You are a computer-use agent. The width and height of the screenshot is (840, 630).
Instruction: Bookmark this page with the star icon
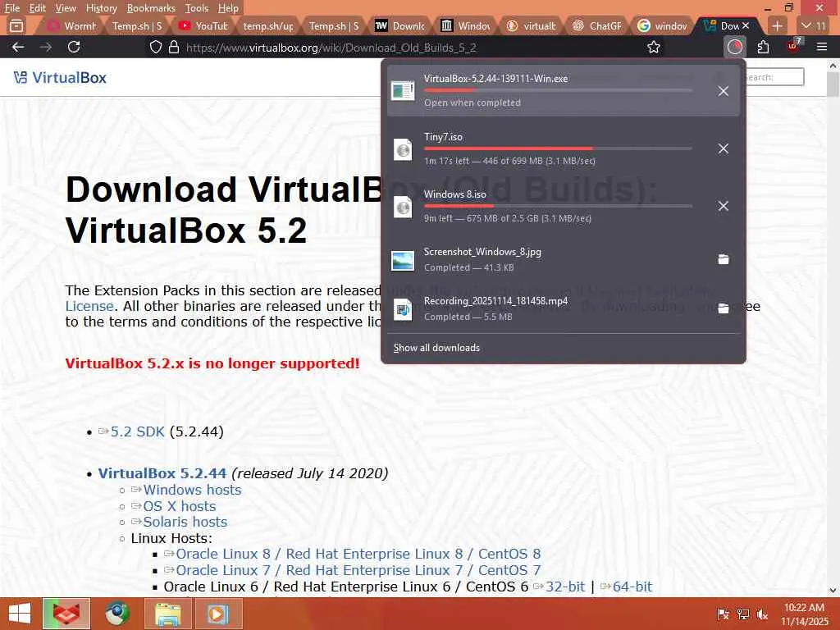(x=654, y=47)
